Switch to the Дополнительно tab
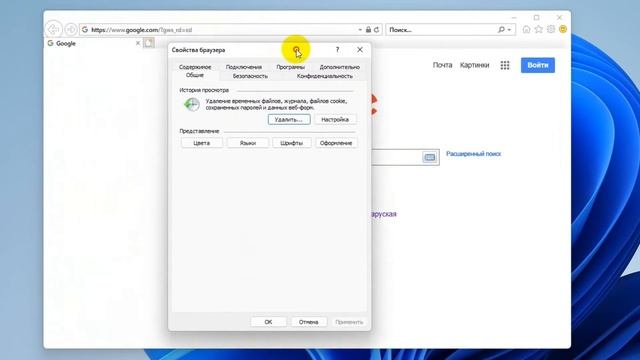Viewport: 640px width, 360px height. point(340,67)
